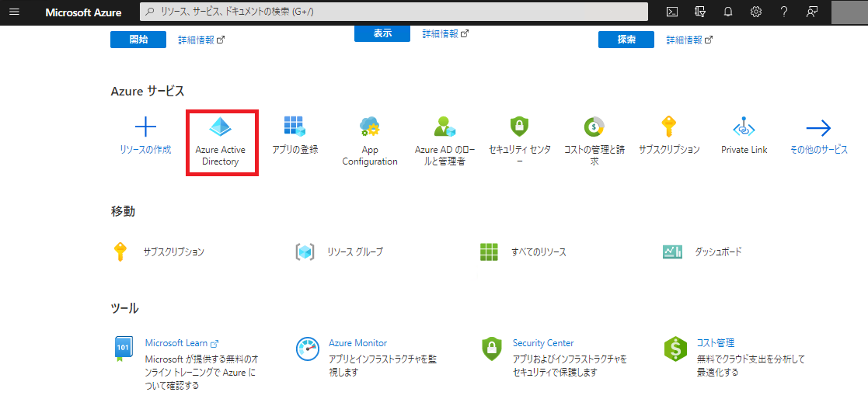Open the App Configuration service icon

pos(370,127)
